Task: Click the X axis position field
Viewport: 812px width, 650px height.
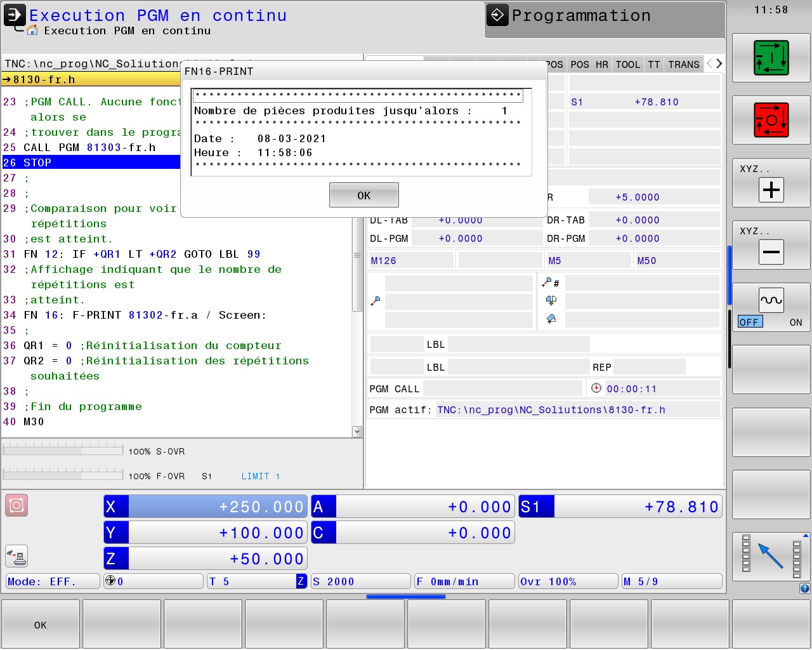Action: [206, 507]
